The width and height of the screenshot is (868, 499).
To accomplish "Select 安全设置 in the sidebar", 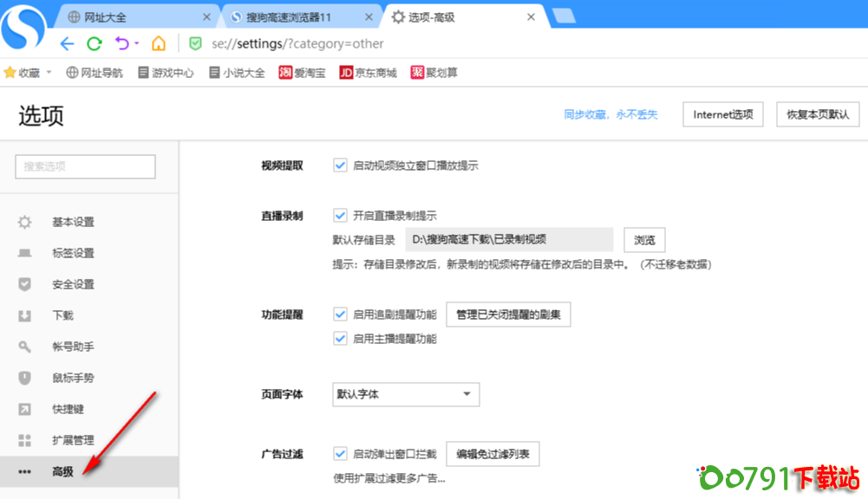I will click(73, 284).
